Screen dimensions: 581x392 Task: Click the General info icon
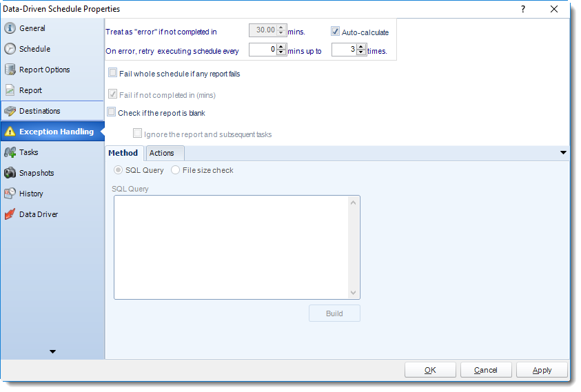[10, 28]
